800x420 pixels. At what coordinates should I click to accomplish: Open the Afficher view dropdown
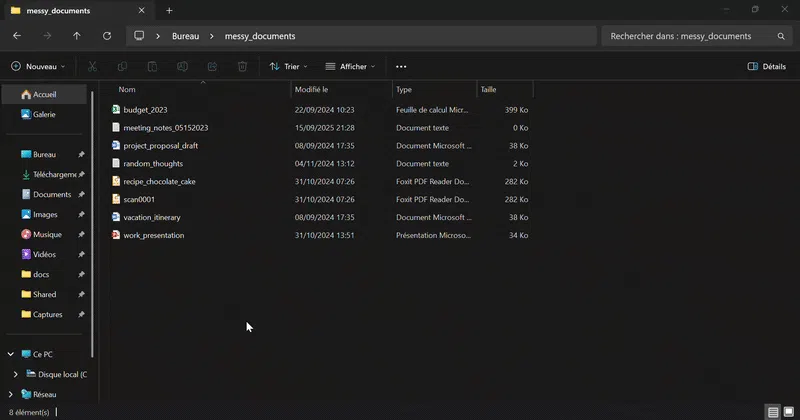pos(350,66)
